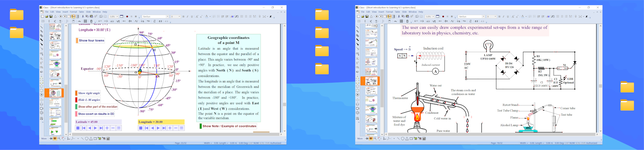Viewport: 644px width, 150px height.
Task: Open Format menu in right window
Action: click(389, 12)
